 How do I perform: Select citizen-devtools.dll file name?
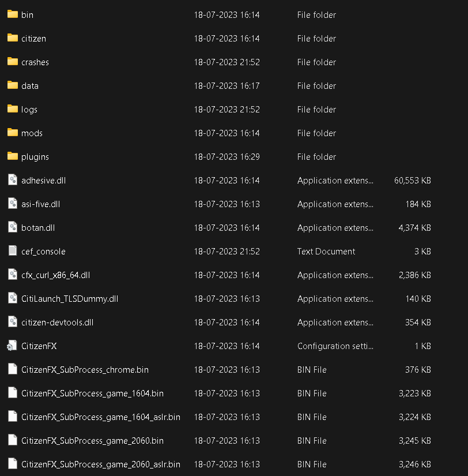(57, 323)
